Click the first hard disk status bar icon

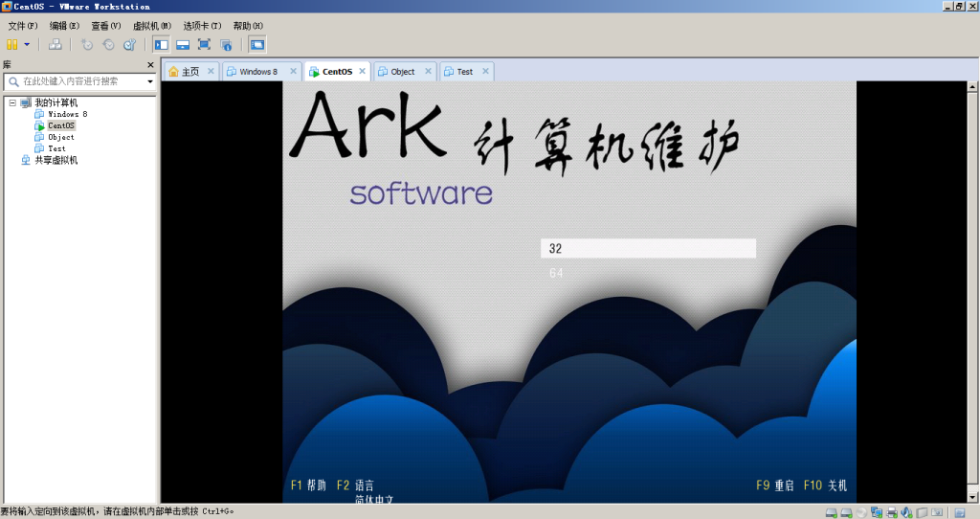[x=832, y=512]
